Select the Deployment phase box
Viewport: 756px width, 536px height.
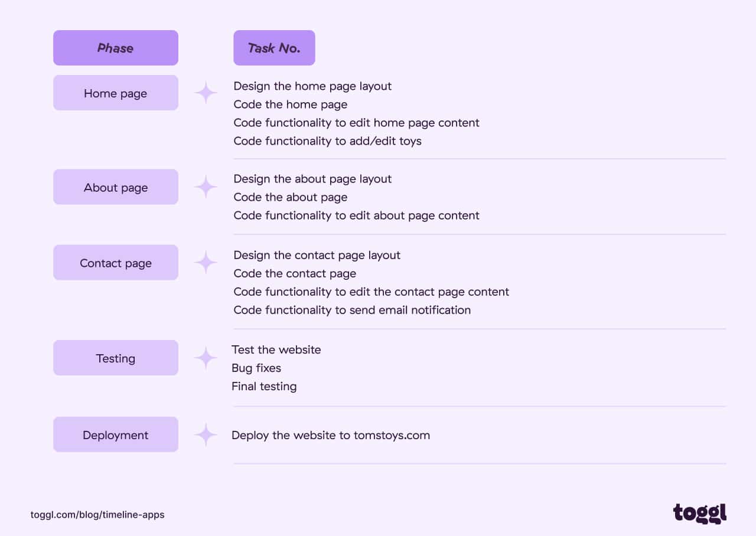[x=116, y=434]
